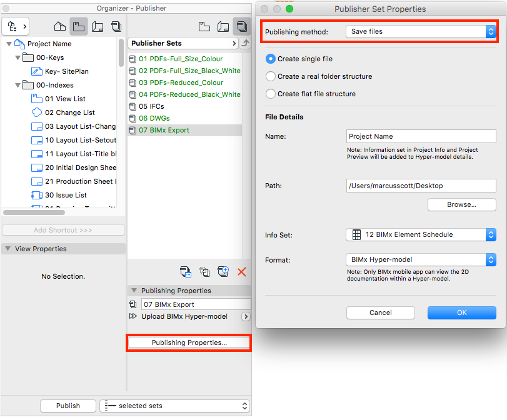Confirm dialog with OK button
The image size is (507, 420).
461,312
